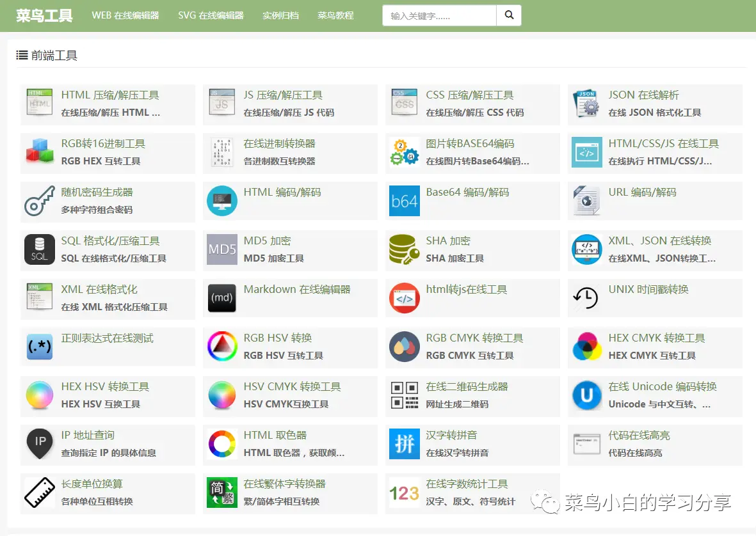This screenshot has height=536, width=756.
Task: Click the 菜鸟工具 site logo
Action: click(44, 15)
